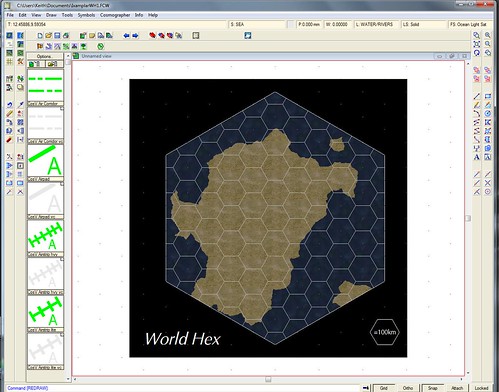The height and width of the screenshot is (392, 499).
Task: Select the green airstrip hatched line symbol thumbnail
Action: 45,236
